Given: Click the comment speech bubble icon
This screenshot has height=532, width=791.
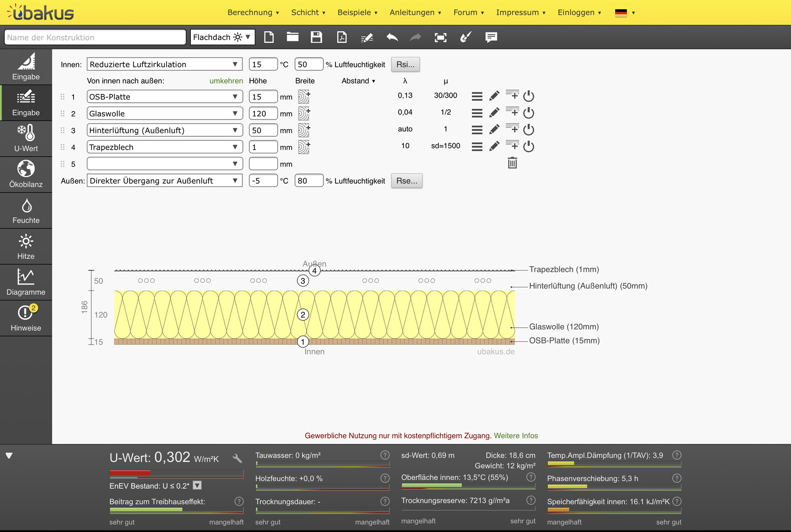Looking at the screenshot, I should (x=491, y=37).
